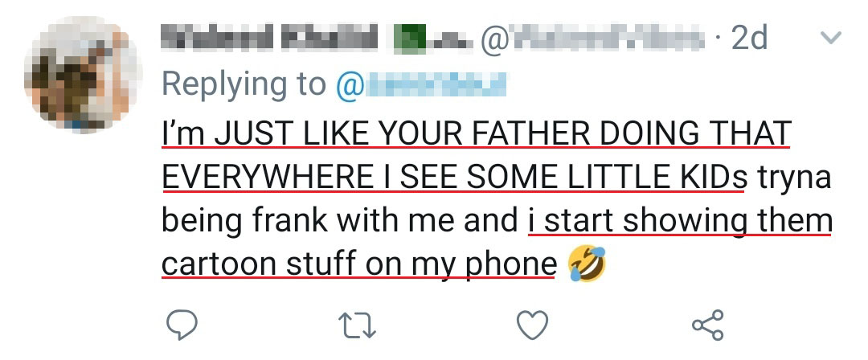This screenshot has height=360, width=868.
Task: Click the underlined "cartoon stuff on my phone" text
Action: click(358, 265)
